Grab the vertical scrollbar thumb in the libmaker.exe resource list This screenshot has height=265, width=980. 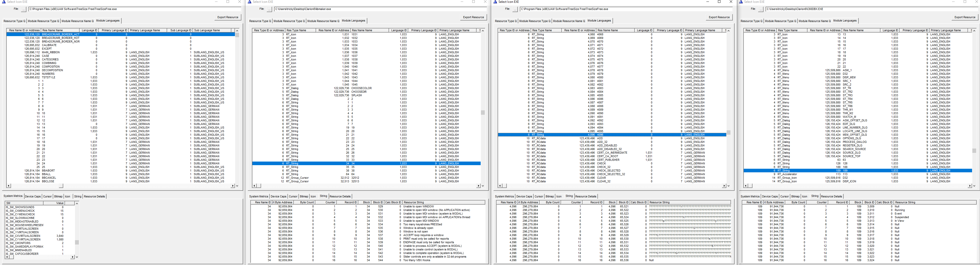pos(483,113)
